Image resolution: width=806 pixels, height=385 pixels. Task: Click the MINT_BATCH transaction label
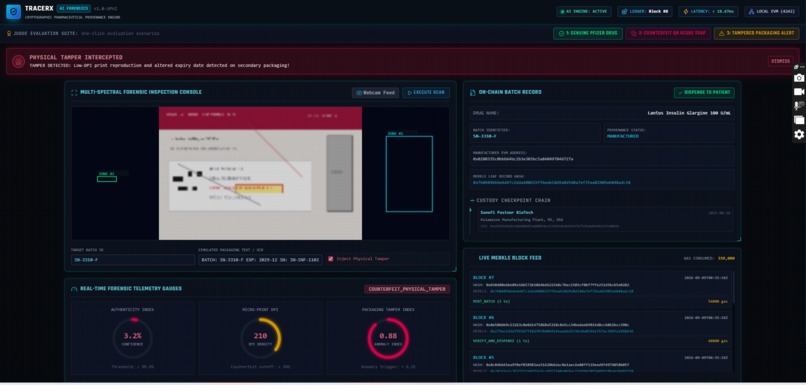pos(490,301)
